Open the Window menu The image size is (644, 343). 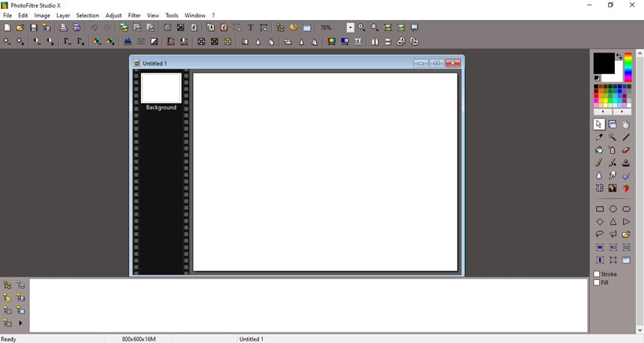[195, 15]
